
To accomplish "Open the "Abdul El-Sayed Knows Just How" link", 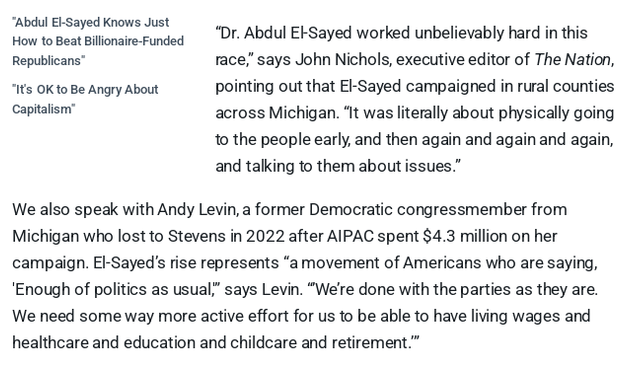I will (x=98, y=41).
